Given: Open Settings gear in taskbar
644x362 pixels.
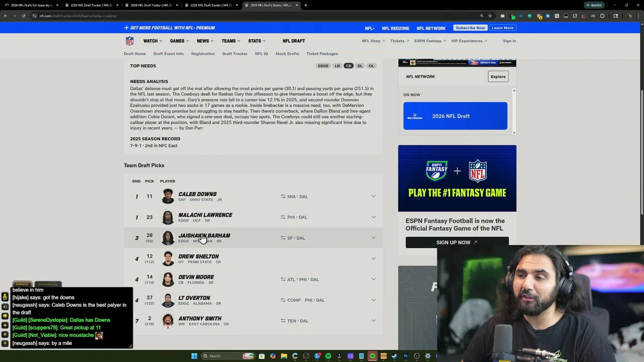Looking at the screenshot, I should [x=428, y=356].
